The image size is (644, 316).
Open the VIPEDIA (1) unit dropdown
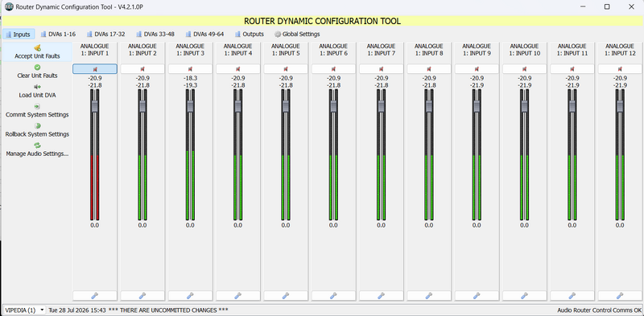[24, 310]
